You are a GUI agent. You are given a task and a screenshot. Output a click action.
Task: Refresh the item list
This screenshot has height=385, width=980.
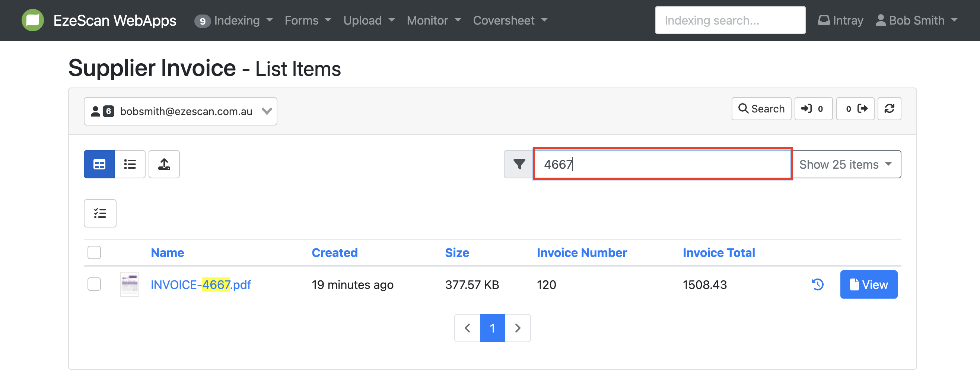[889, 109]
